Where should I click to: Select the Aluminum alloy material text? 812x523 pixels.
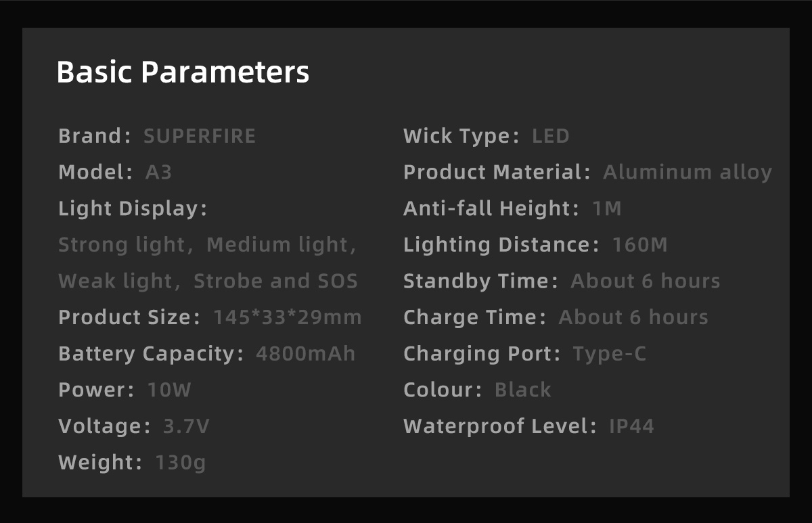tap(687, 173)
